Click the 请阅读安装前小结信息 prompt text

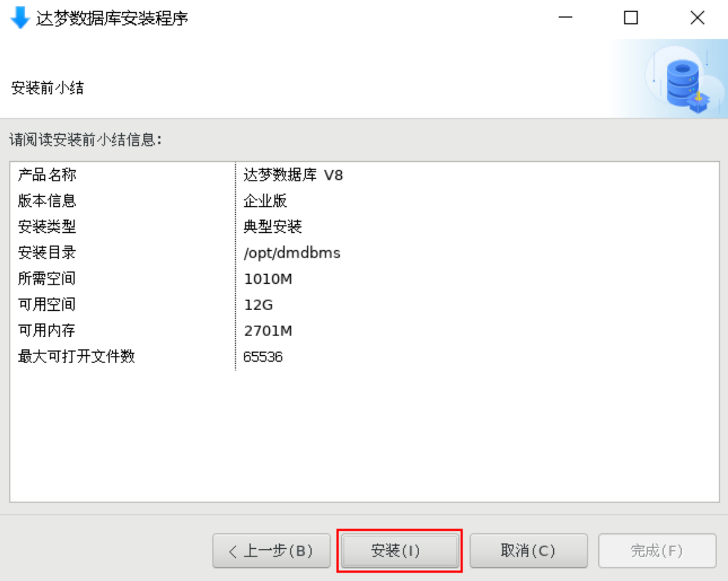[x=85, y=140]
